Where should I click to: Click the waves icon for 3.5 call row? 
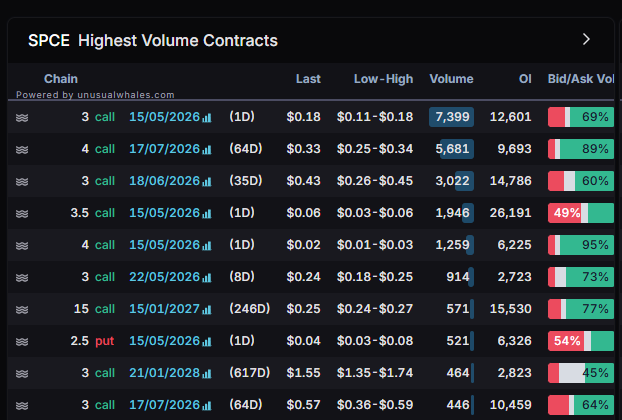[x=22, y=214]
